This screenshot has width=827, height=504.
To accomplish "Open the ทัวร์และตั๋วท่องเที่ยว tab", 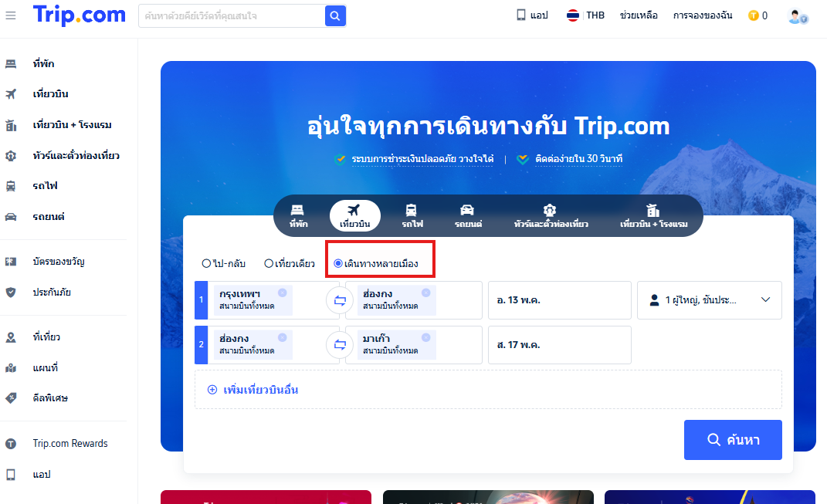I will (x=549, y=215).
